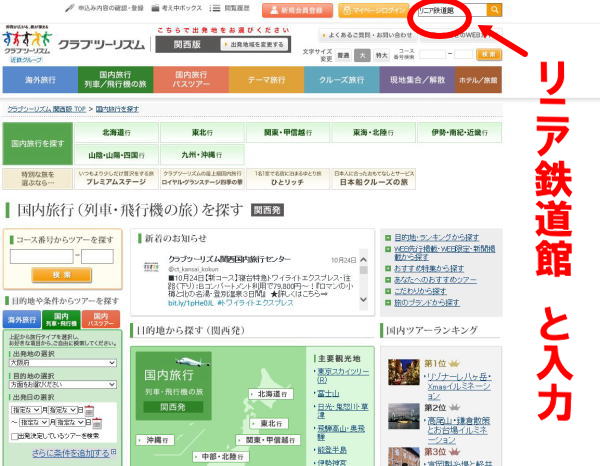Click the orange magnifier search icon

tap(495, 10)
